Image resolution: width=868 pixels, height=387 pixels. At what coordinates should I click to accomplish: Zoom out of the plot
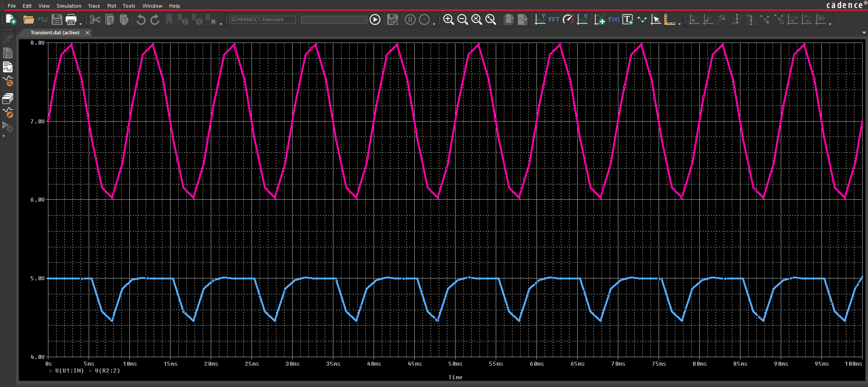point(462,19)
